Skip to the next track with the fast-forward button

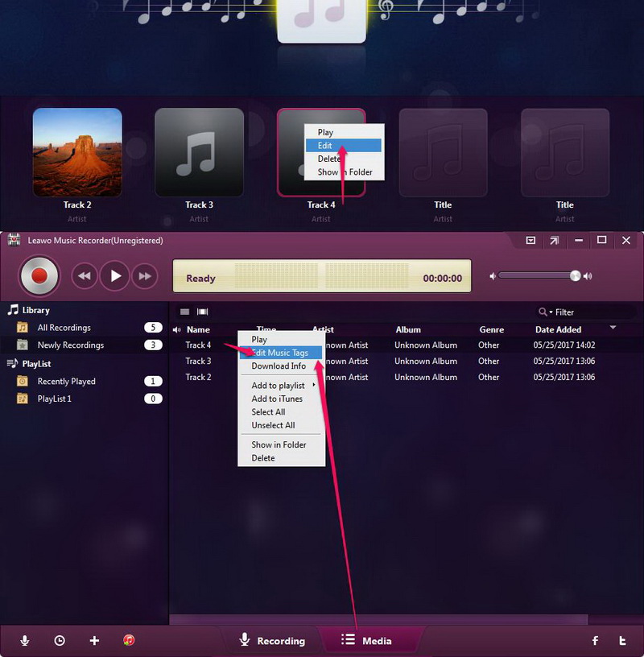tap(145, 275)
